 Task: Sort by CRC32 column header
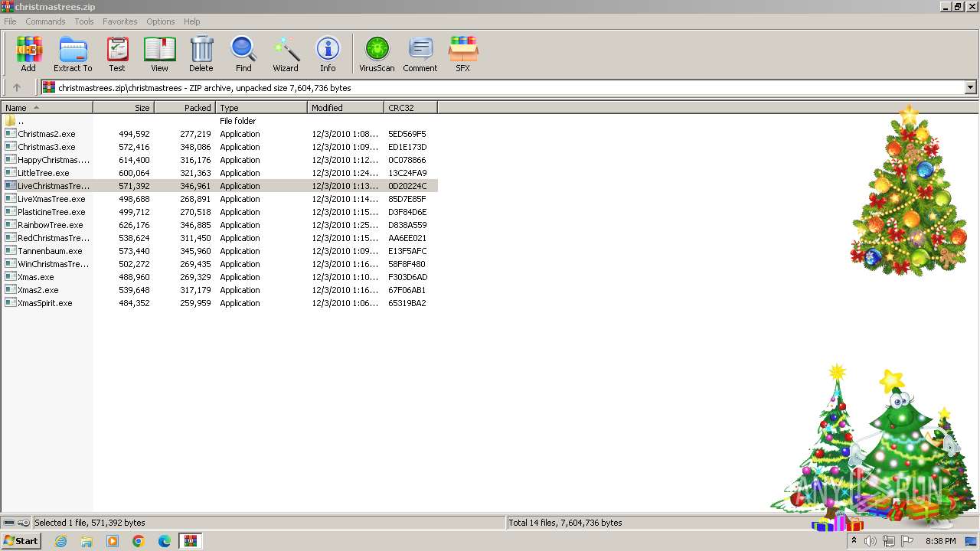click(x=410, y=108)
